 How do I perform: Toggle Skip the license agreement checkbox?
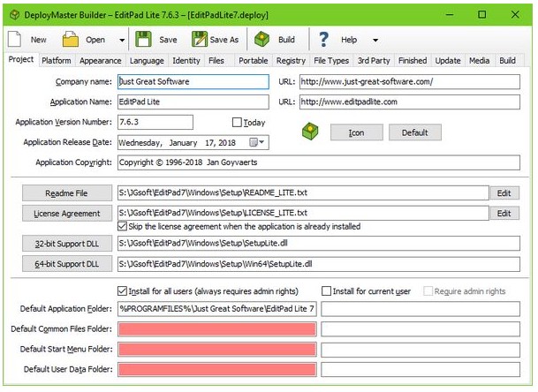coord(122,226)
